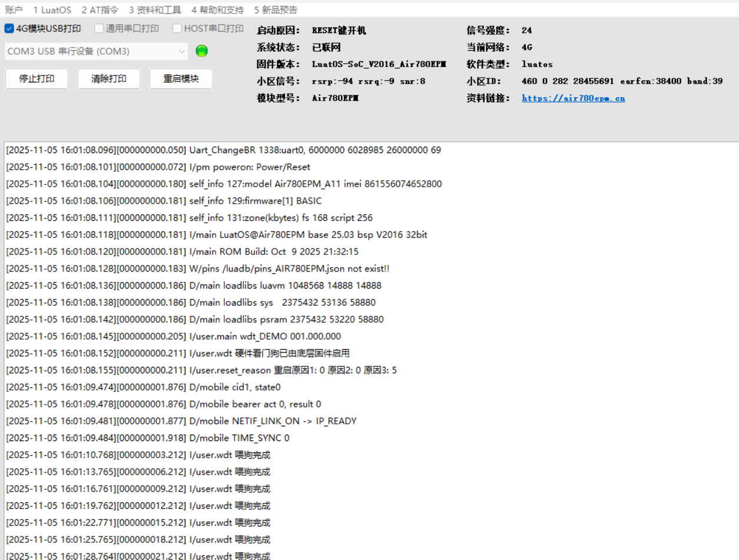This screenshot has width=739, height=560.
Task: Click the rsrp:-94 cell signal value
Action: click(x=369, y=81)
